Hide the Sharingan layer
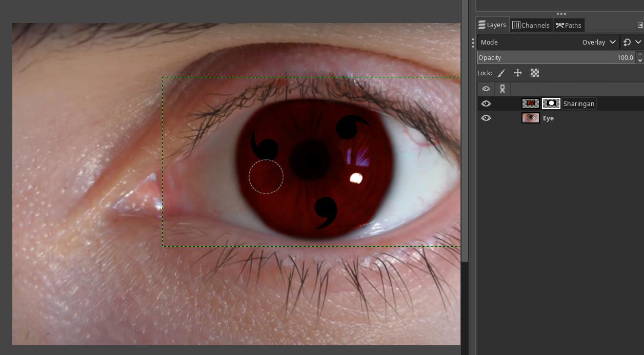The height and width of the screenshot is (355, 644). coord(486,103)
